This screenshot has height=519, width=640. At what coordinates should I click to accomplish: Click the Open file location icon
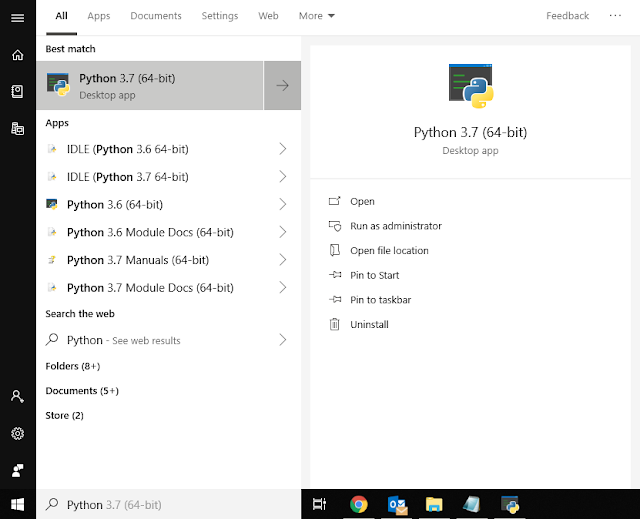coord(335,250)
